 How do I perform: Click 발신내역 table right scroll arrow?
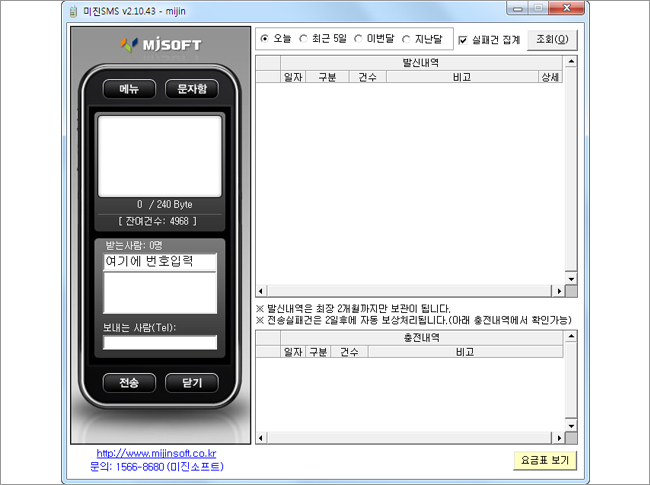click(559, 291)
